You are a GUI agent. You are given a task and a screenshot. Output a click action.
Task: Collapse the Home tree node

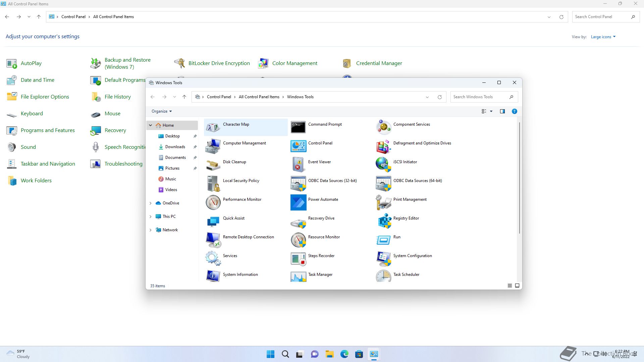[151, 125]
